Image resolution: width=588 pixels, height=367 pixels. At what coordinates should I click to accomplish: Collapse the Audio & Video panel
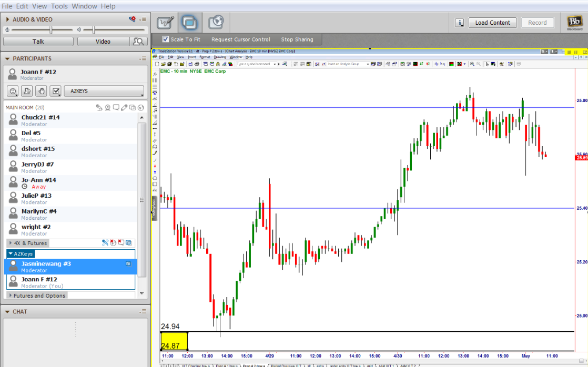coord(8,19)
